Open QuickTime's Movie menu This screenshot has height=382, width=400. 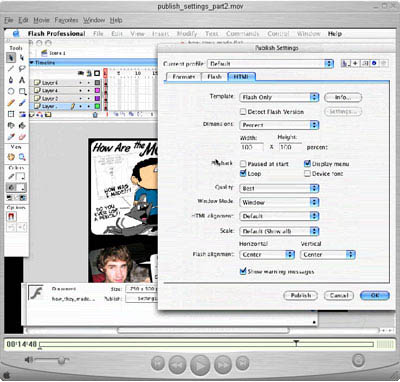[41, 20]
